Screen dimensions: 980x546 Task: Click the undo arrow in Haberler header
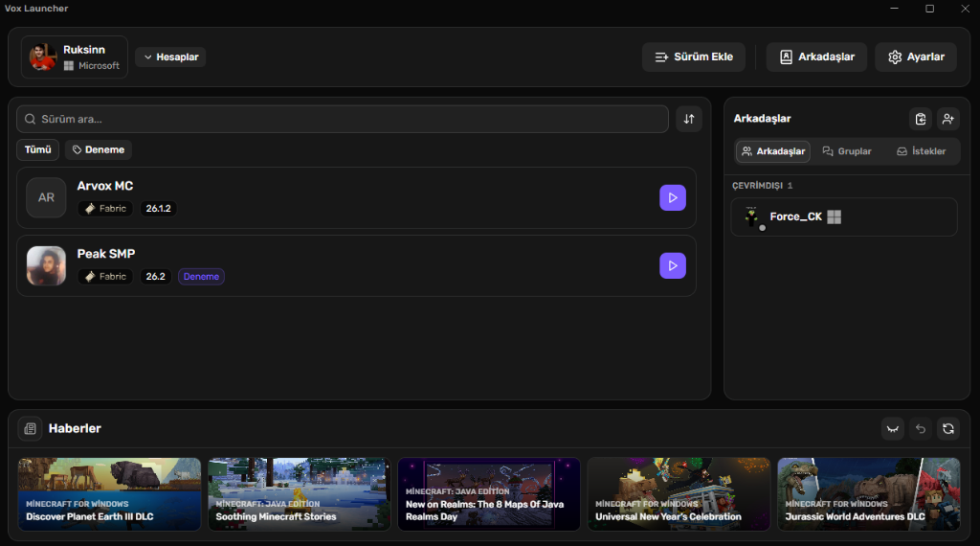[x=921, y=428]
